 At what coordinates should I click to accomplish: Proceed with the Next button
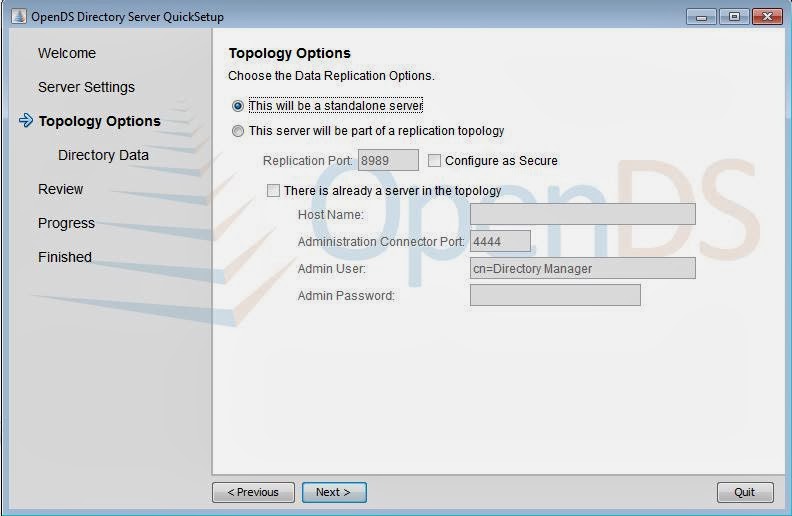(x=334, y=492)
